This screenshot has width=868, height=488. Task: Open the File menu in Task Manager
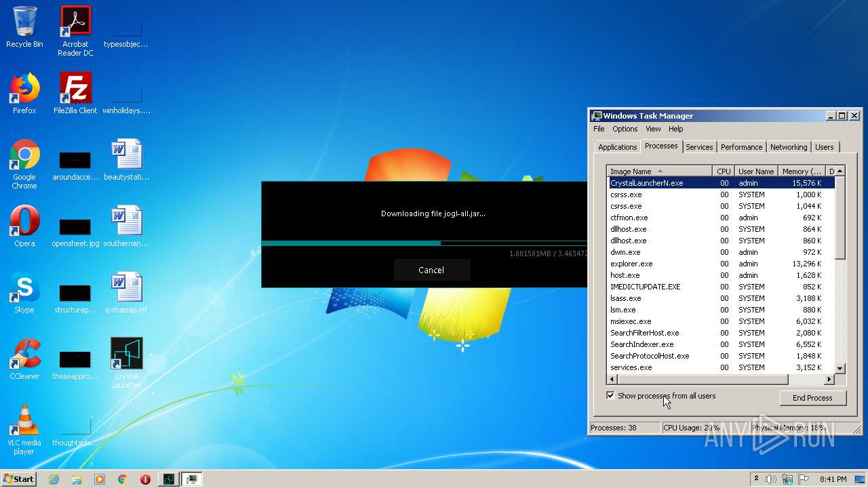599,129
